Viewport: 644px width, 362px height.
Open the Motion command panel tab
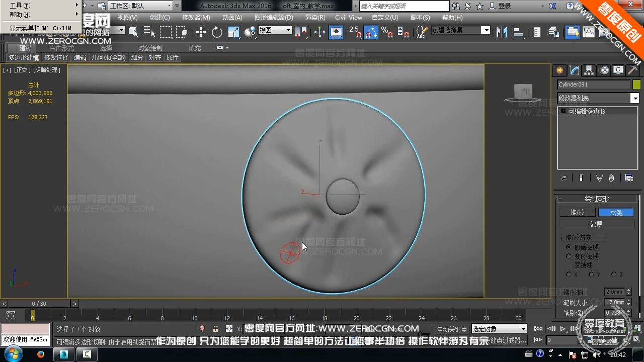604,70
